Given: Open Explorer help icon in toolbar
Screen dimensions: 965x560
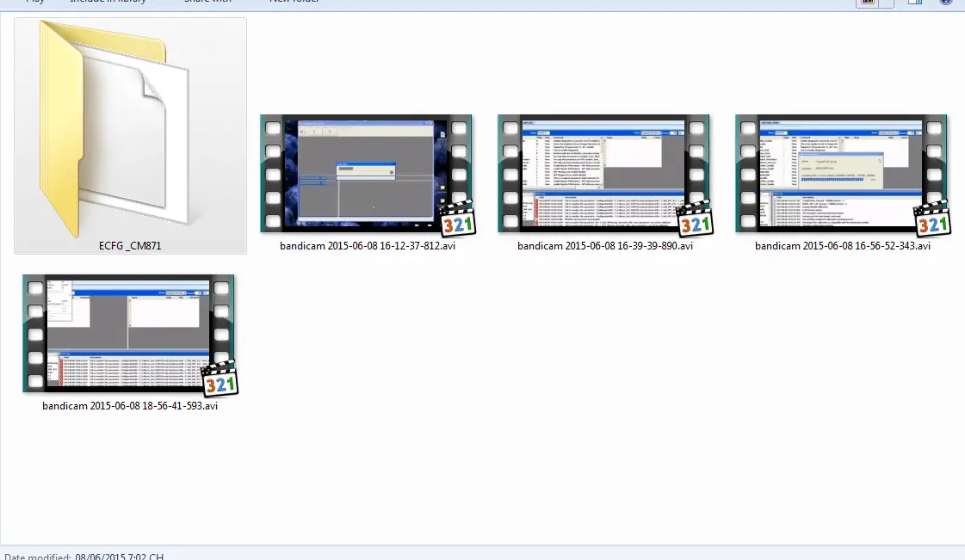Looking at the screenshot, I should click(946, 2).
